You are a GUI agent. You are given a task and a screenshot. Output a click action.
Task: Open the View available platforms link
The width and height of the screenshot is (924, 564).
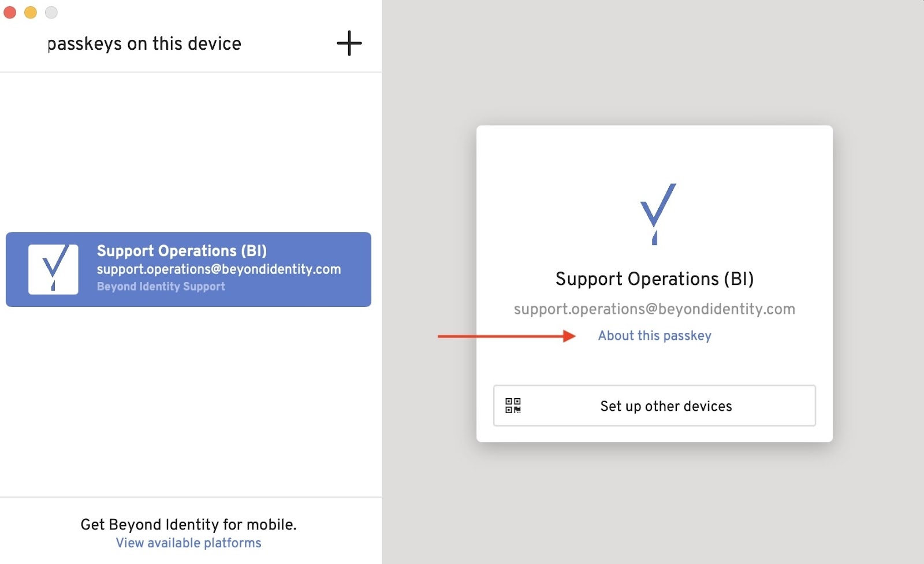pyautogui.click(x=188, y=543)
